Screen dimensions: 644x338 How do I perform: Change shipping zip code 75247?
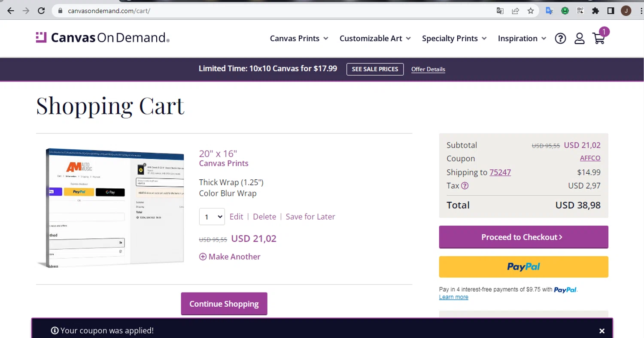[x=500, y=172]
